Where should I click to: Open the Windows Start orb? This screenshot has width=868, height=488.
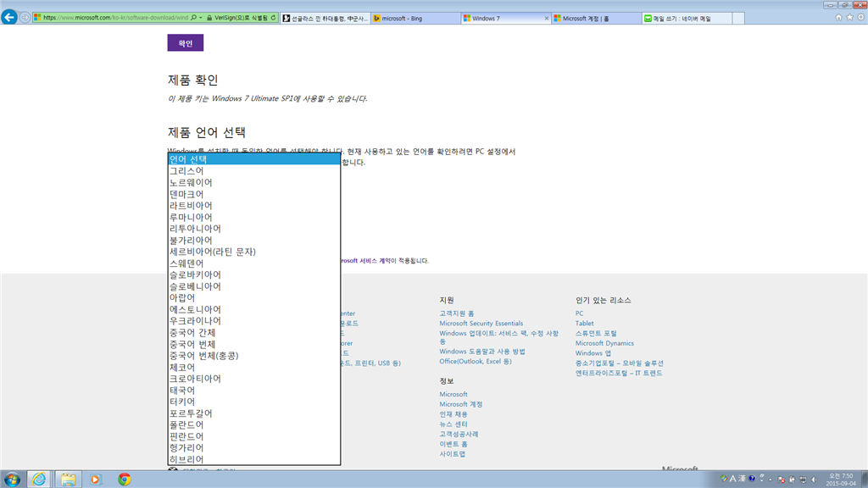tap(12, 480)
